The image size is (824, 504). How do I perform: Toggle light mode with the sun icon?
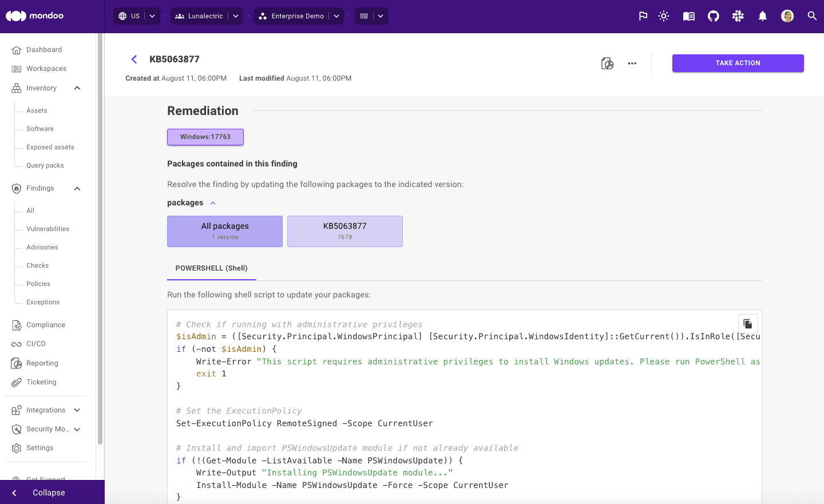coord(663,15)
